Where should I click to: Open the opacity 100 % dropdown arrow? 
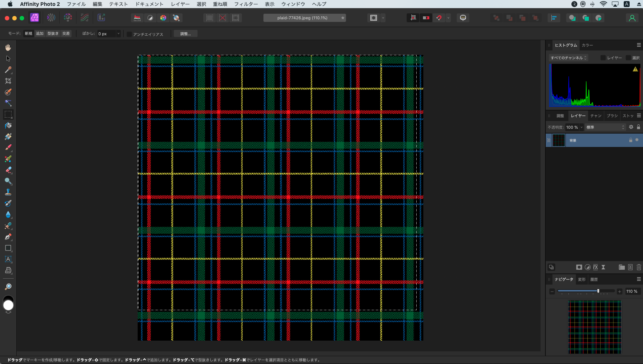coord(581,127)
